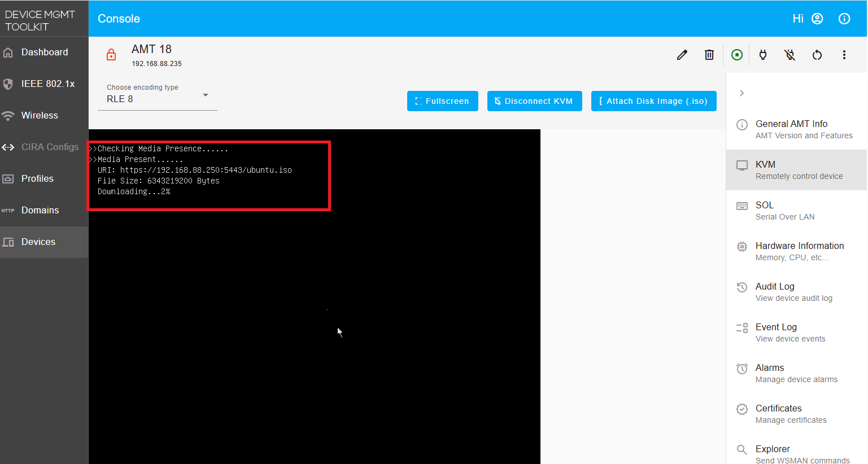Click the Certificates badge icon
Viewport: 868px width, 464px height.
(x=742, y=409)
